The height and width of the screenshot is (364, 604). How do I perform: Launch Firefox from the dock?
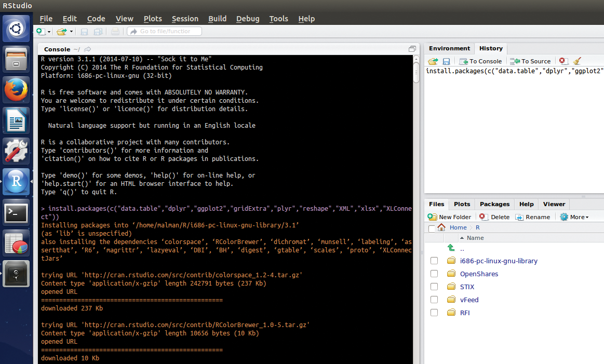(x=16, y=89)
